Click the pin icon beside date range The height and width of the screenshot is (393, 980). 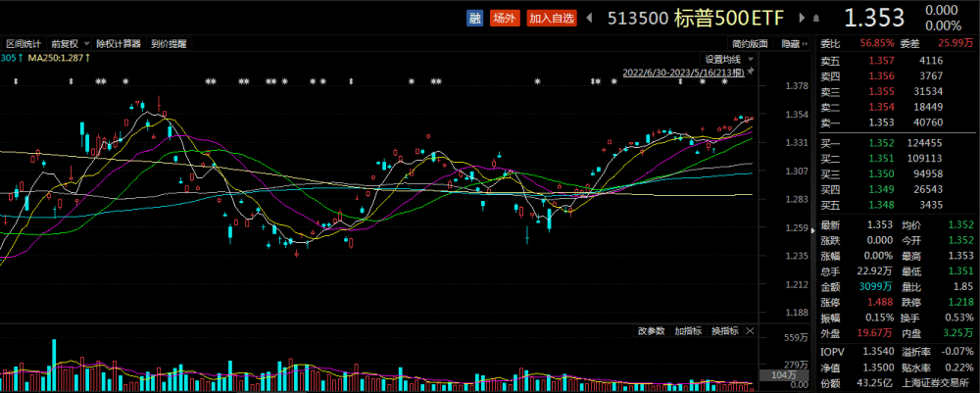click(751, 72)
